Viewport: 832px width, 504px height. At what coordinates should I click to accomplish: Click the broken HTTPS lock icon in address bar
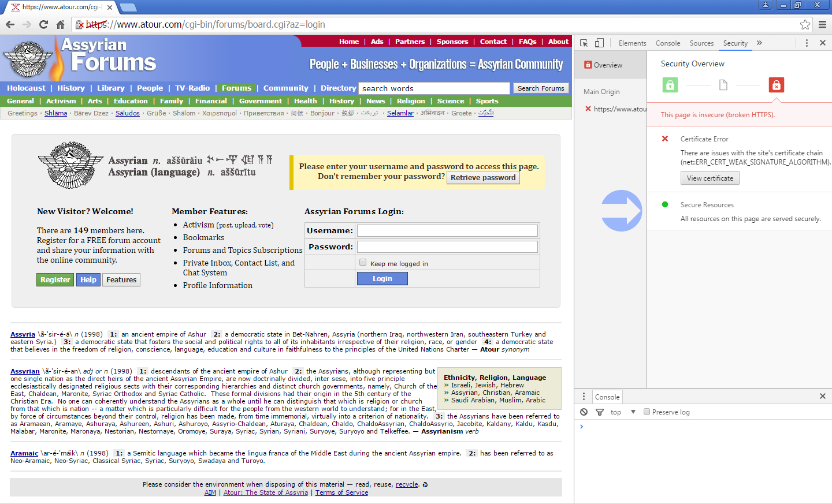80,24
